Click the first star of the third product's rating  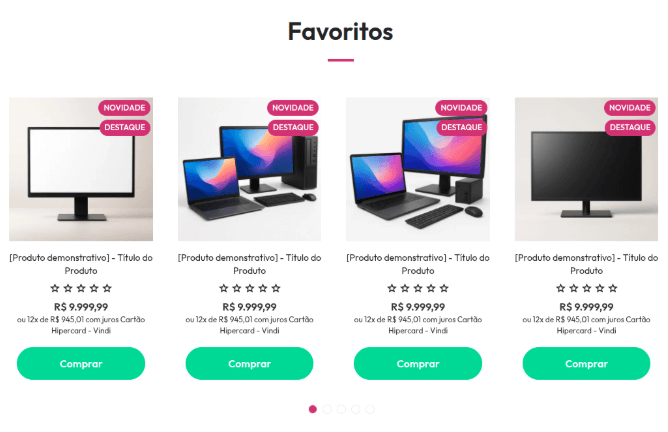(392, 288)
